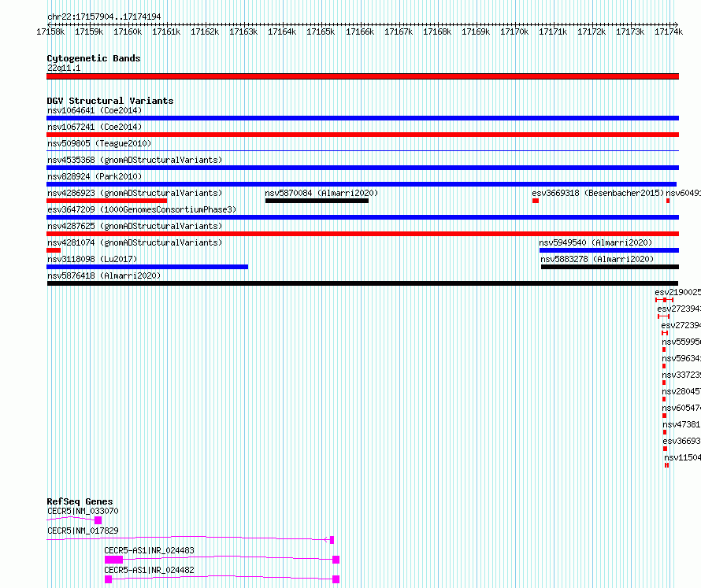Viewport: 701px width, 588px height.
Task: Open variant nsv509805 (Teague2010) label
Action: [x=99, y=143]
